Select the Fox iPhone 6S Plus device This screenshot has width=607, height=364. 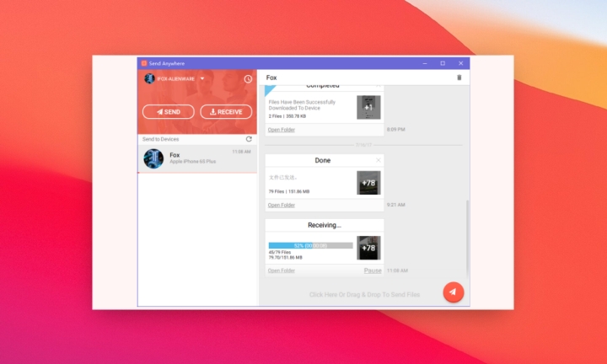[197, 158]
